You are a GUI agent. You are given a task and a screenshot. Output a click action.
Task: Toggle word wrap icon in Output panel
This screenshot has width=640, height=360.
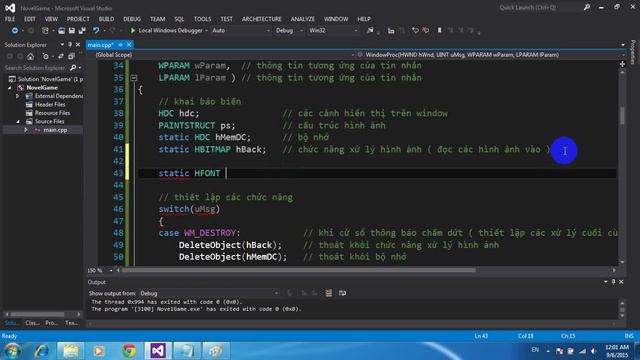click(x=342, y=293)
